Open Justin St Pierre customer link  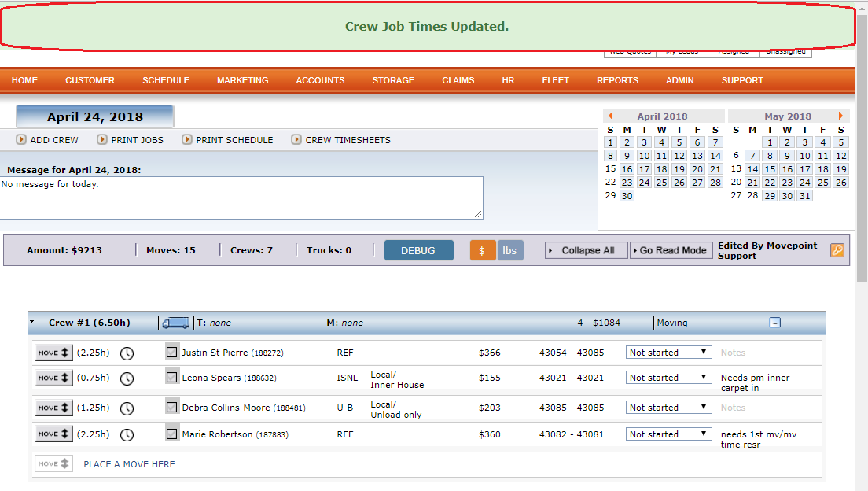point(233,353)
